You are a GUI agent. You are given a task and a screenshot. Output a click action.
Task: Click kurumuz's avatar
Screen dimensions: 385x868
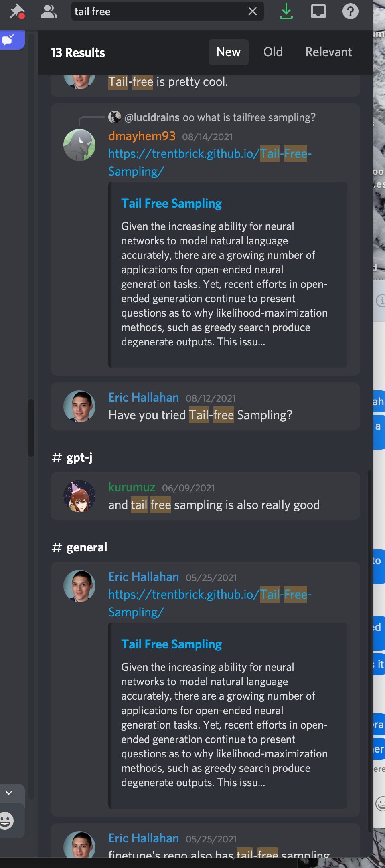(x=79, y=496)
